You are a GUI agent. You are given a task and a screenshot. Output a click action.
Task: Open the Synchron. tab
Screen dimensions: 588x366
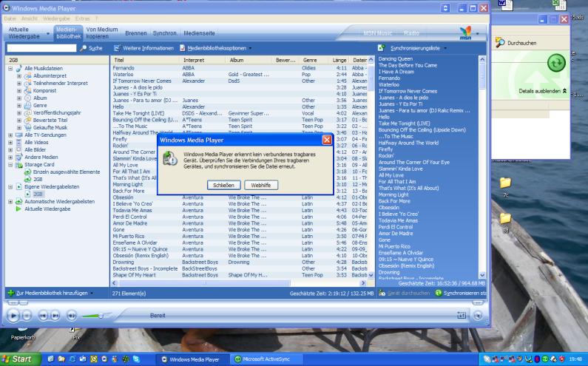[165, 33]
